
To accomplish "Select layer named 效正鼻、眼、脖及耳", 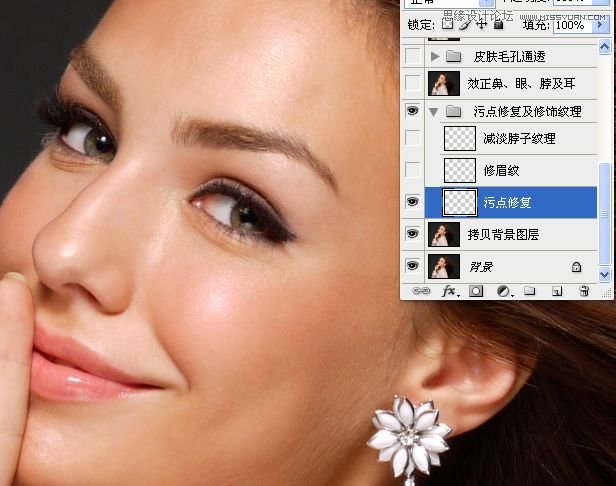I will (x=521, y=84).
